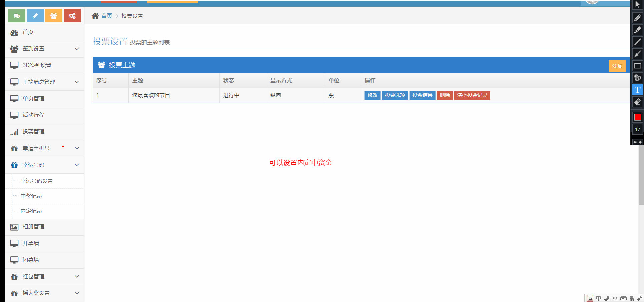Click the 添加 button to add topic
The width and height of the screenshot is (644, 302).
(617, 66)
